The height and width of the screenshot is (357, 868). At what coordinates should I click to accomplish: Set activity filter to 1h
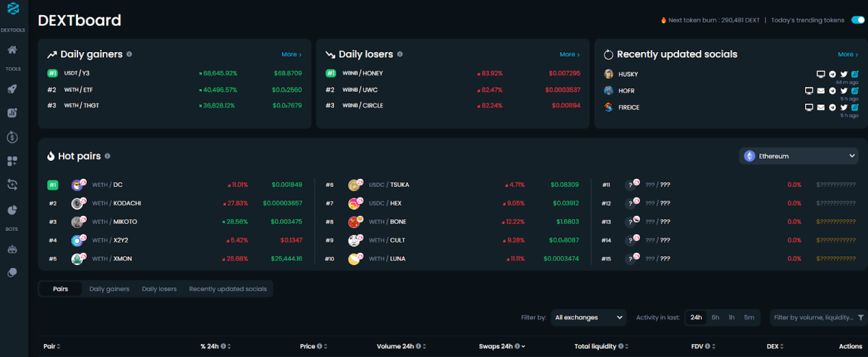pyautogui.click(x=731, y=317)
